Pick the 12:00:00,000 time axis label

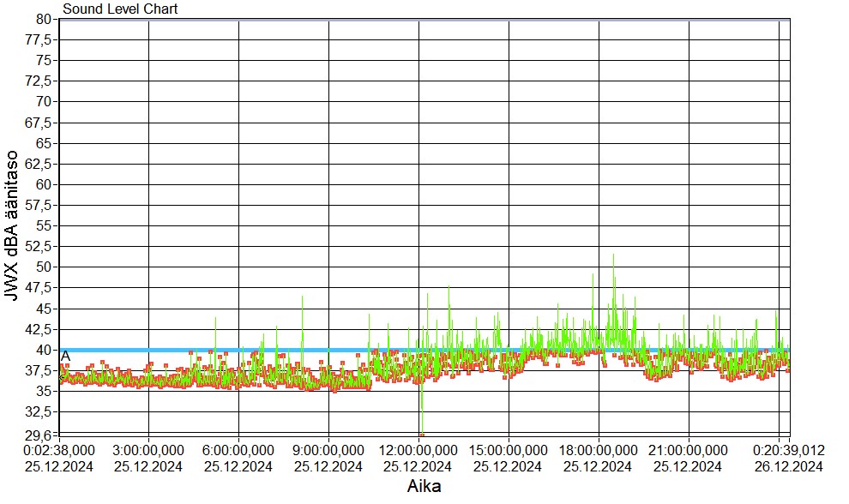point(419,450)
